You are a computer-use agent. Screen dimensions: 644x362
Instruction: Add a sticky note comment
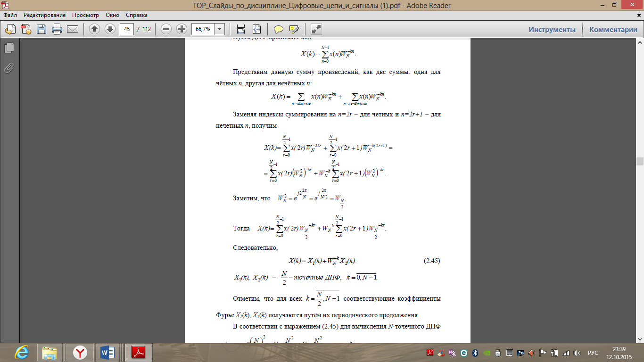tap(279, 29)
